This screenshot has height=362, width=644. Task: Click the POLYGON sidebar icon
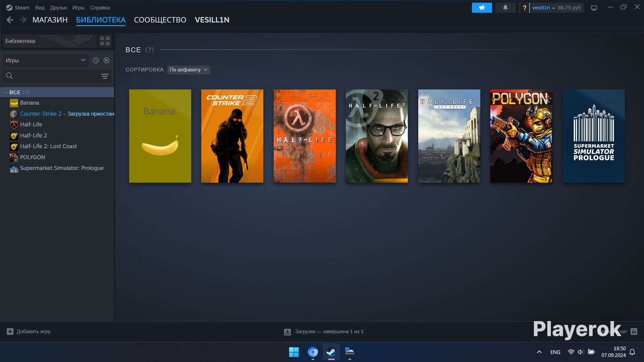click(14, 157)
